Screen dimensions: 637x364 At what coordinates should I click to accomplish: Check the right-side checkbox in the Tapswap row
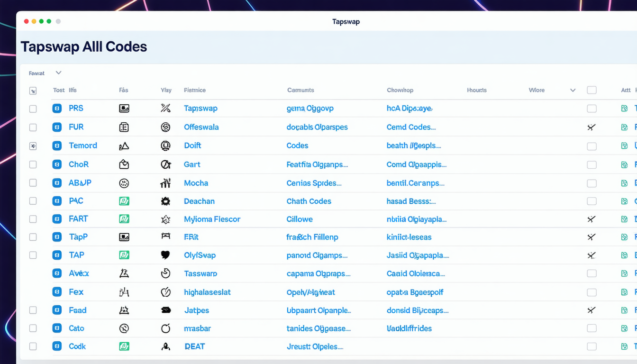tap(591, 109)
